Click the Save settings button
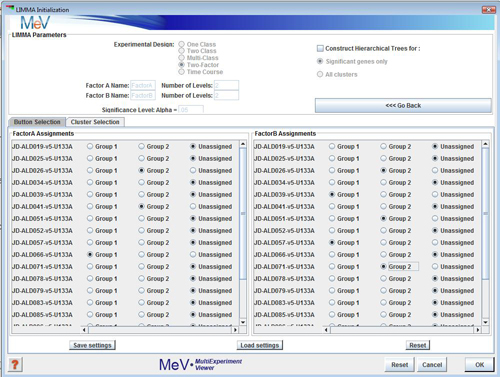Viewport: 500px width, 377px height. [92, 345]
